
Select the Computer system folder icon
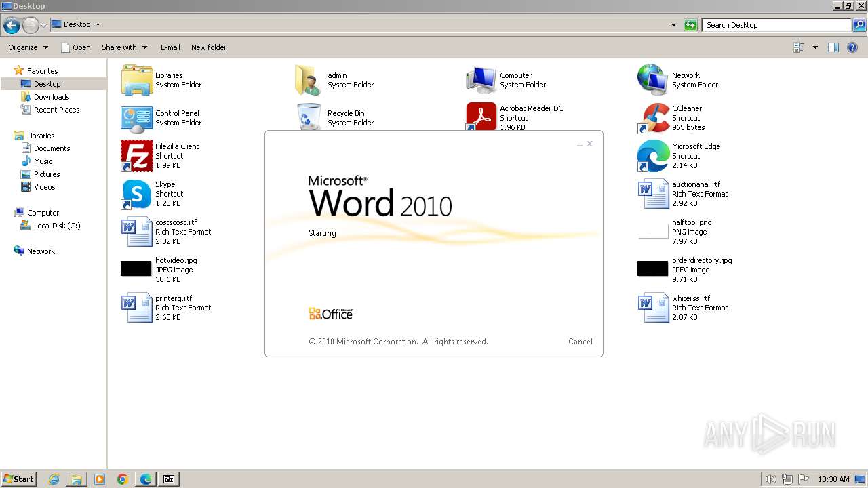(x=481, y=80)
